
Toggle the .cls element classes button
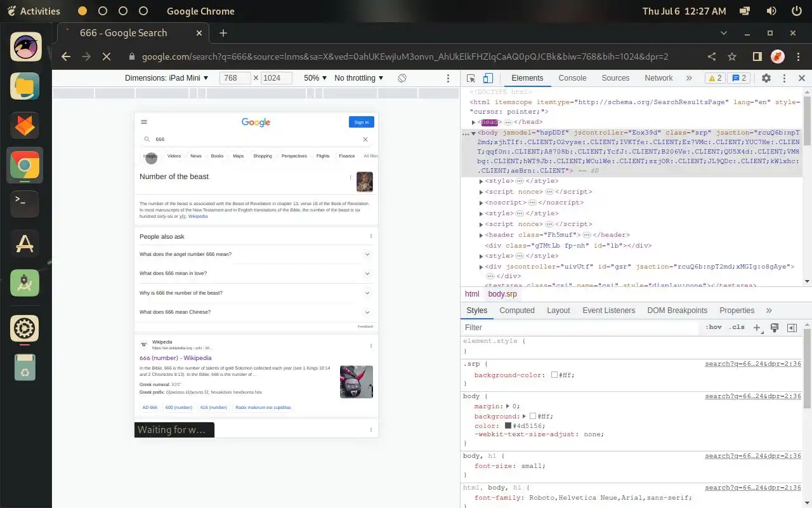tap(737, 327)
